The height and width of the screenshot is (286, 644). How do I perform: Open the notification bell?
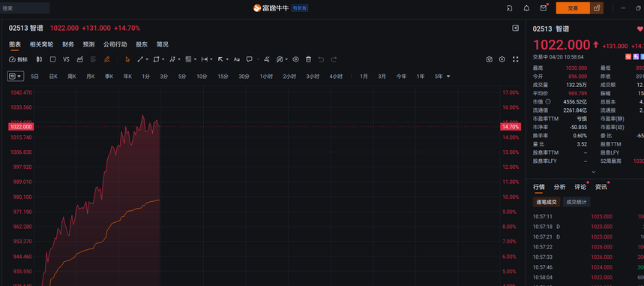point(526,8)
